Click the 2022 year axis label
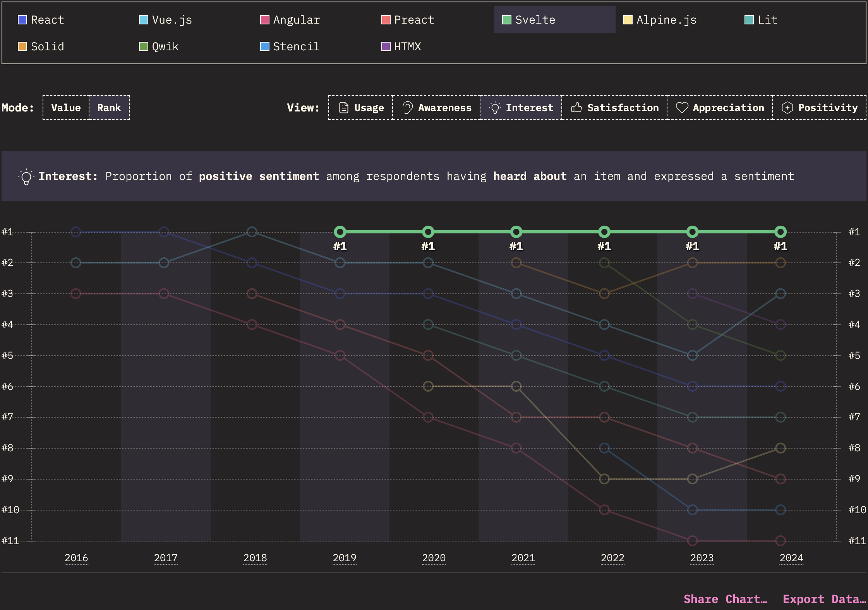868x610 pixels. (x=612, y=558)
